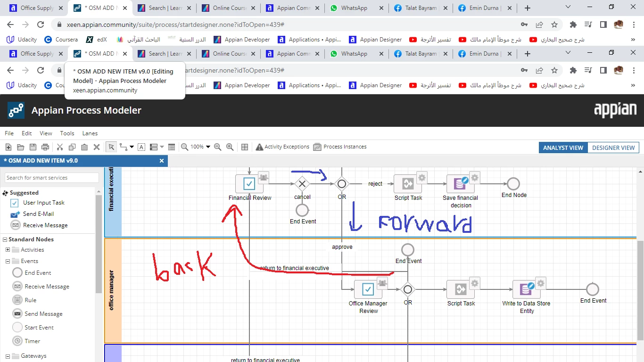
Task: Select the Script Task before Save financial decision
Action: [x=408, y=184]
